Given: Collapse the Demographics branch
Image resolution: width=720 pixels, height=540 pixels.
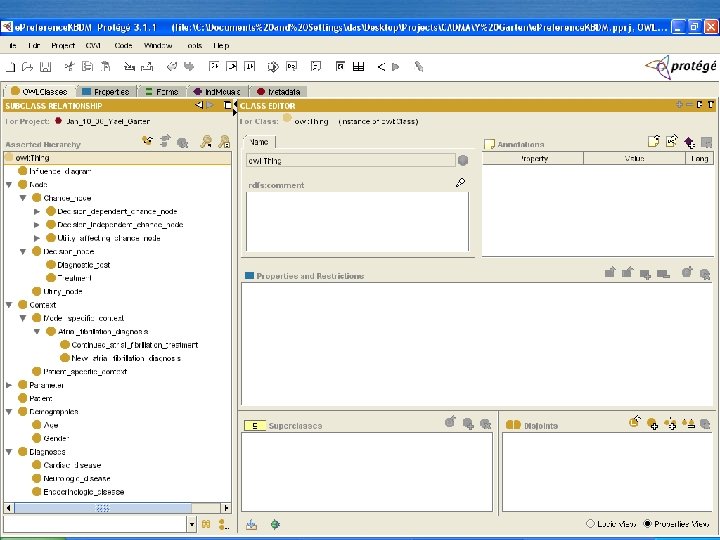Looking at the screenshot, I should pyautogui.click(x=9, y=412).
